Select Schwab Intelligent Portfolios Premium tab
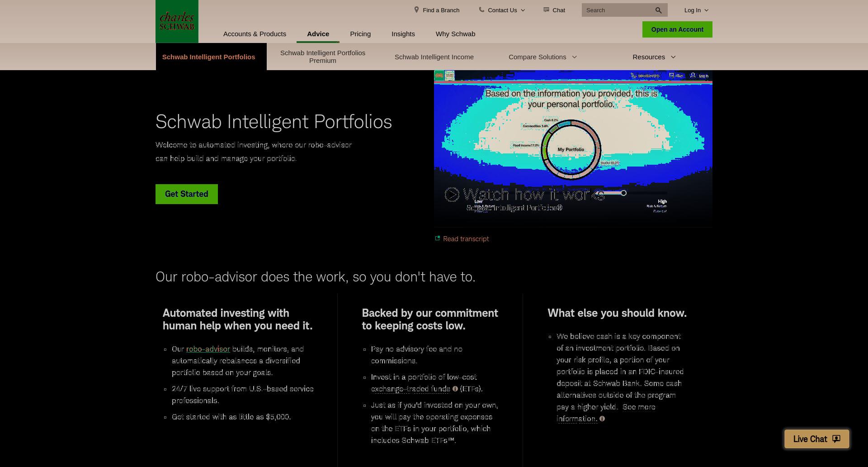The width and height of the screenshot is (868, 467). (323, 57)
